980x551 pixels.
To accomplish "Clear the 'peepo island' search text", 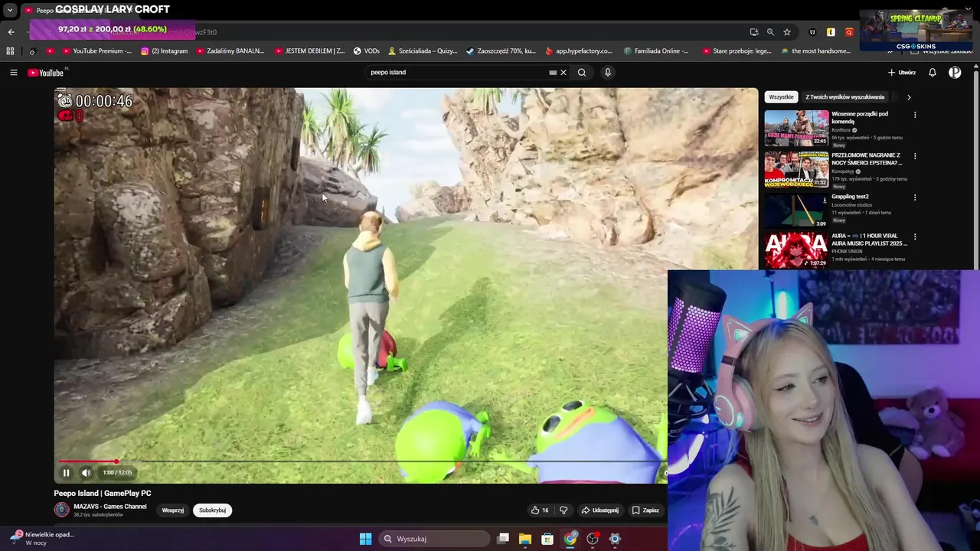I will [563, 73].
